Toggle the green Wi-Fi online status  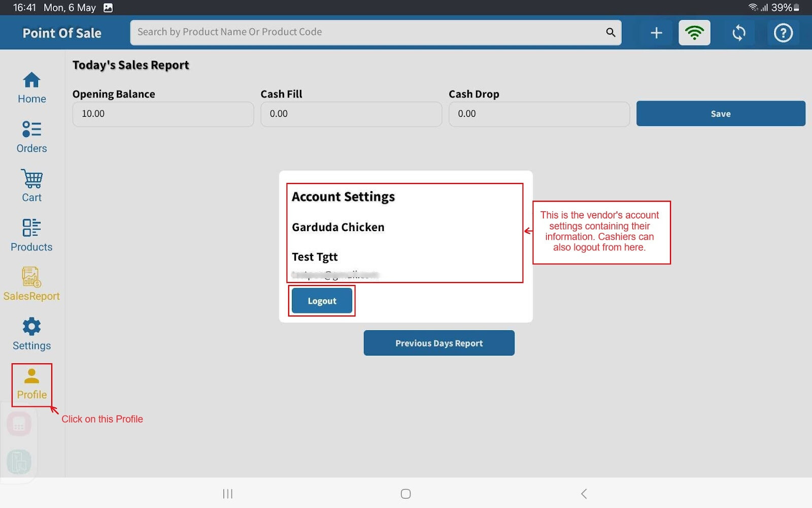pos(694,33)
